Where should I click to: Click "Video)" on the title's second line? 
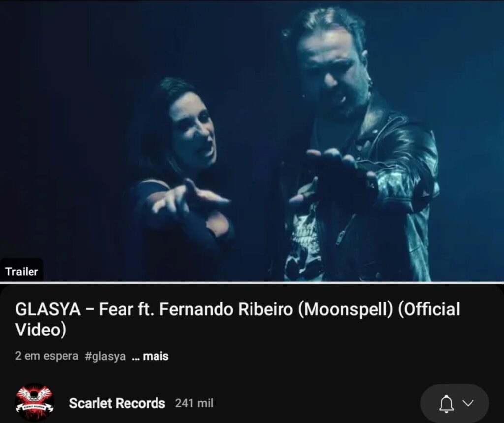(40, 330)
